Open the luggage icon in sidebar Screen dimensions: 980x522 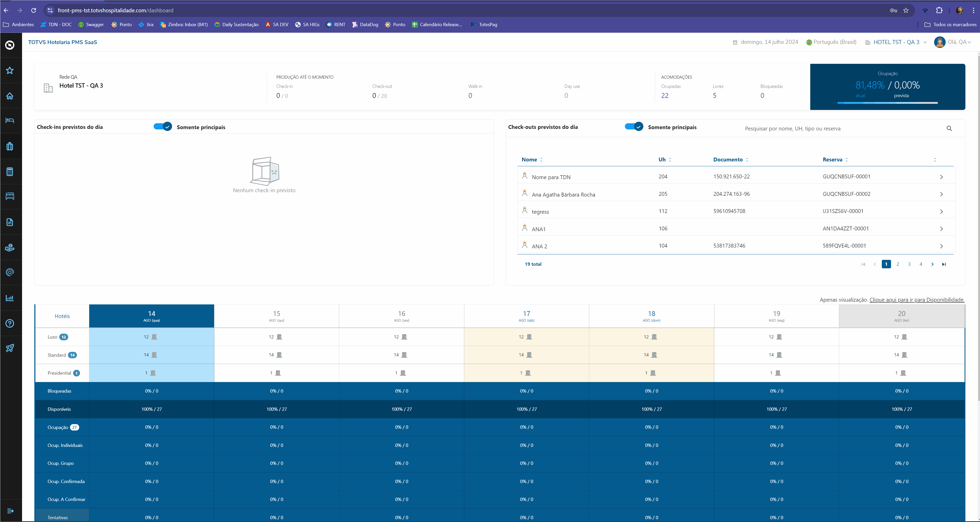[x=10, y=146]
